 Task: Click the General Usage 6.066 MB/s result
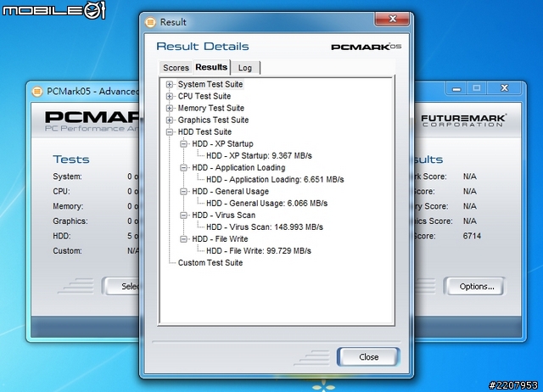[266, 204]
